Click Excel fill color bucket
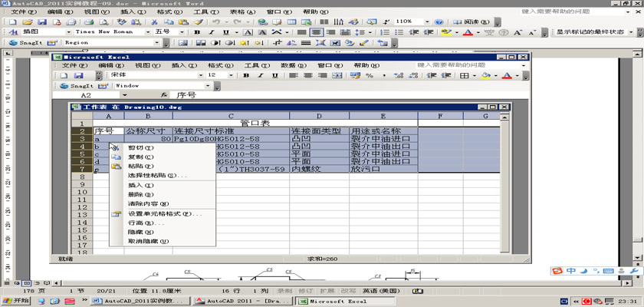Screen dimensions: 644x307 pyautogui.click(x=486, y=76)
